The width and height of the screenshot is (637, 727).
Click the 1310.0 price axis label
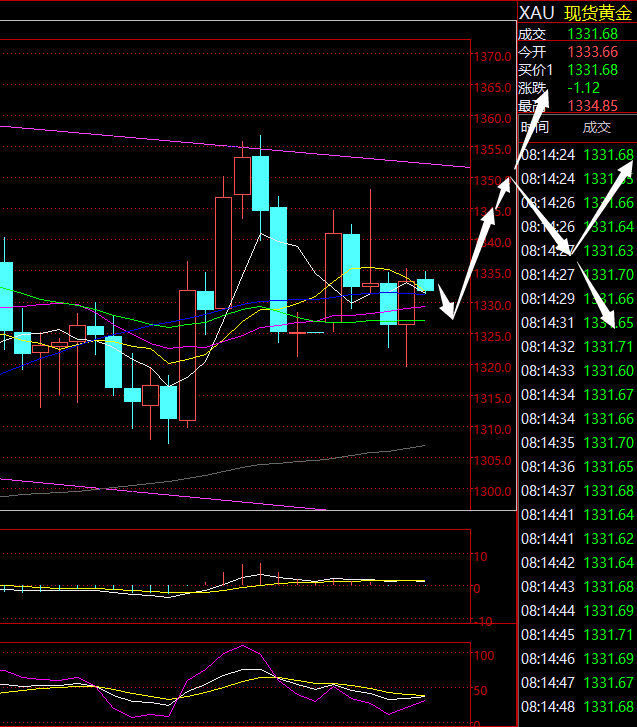coord(493,429)
